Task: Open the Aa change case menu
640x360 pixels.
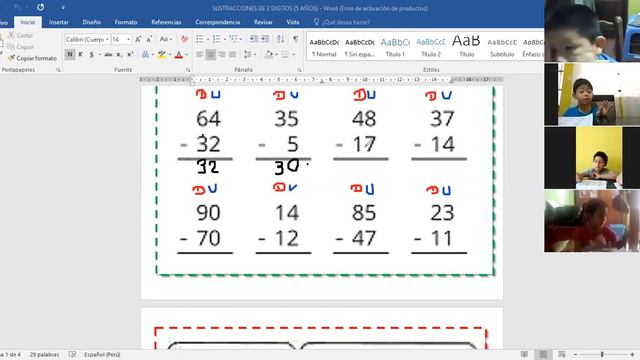Action: (165, 39)
